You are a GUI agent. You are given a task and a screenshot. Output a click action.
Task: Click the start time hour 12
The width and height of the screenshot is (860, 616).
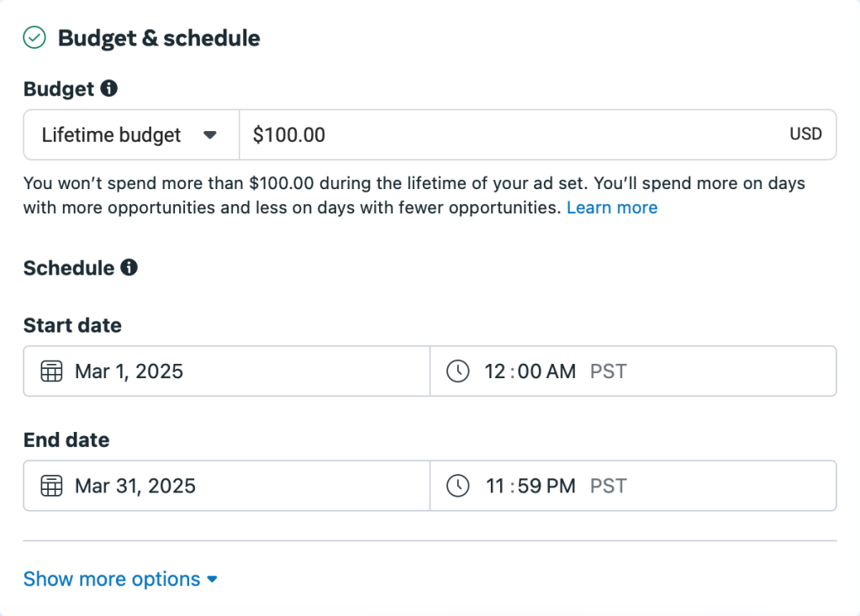(494, 371)
